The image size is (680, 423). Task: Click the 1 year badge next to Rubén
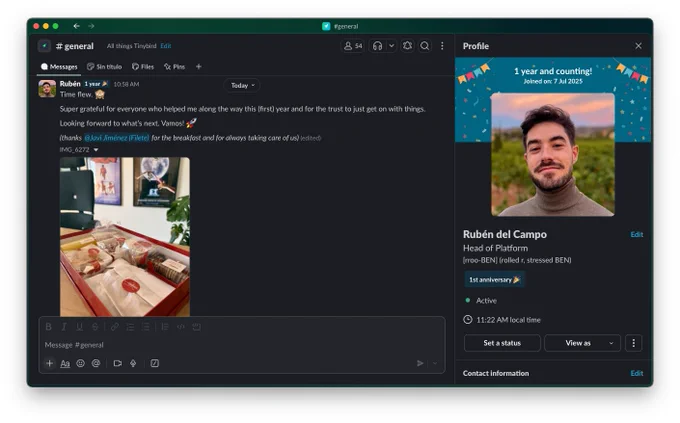(x=95, y=84)
